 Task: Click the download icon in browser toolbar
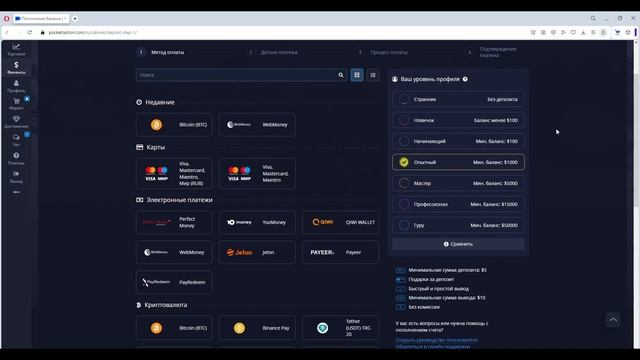[x=583, y=32]
